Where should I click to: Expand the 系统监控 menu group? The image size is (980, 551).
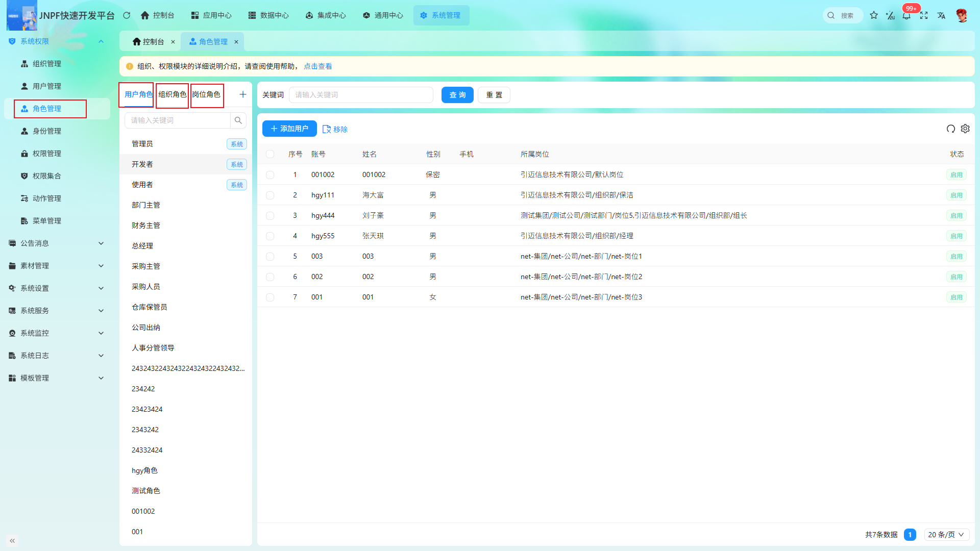(x=57, y=333)
